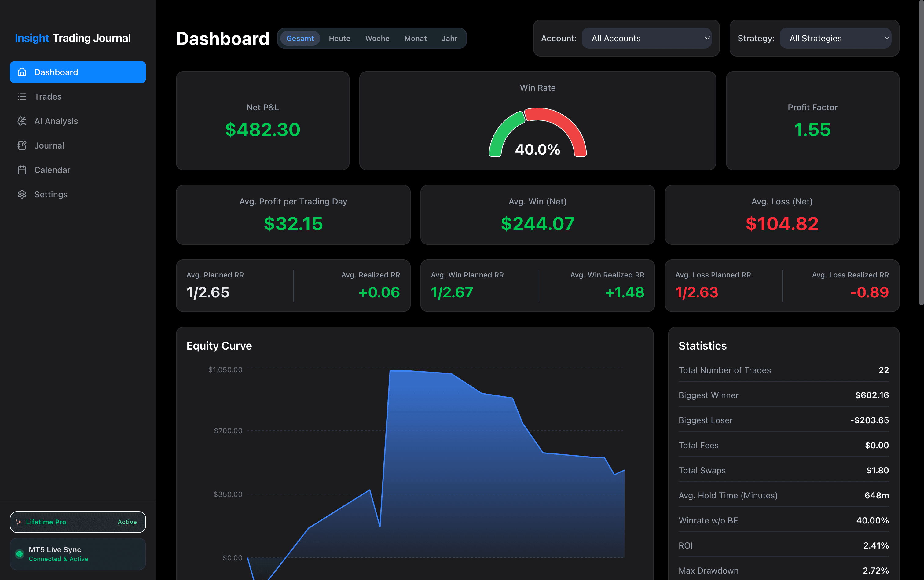Open the Trades page
This screenshot has width=924, height=580.
point(78,97)
